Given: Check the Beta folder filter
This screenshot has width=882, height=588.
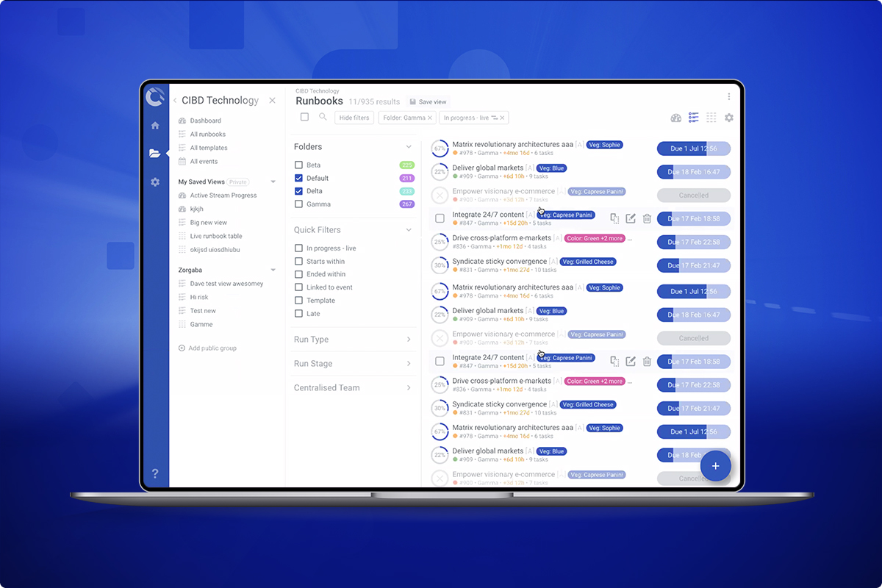Looking at the screenshot, I should [x=301, y=165].
